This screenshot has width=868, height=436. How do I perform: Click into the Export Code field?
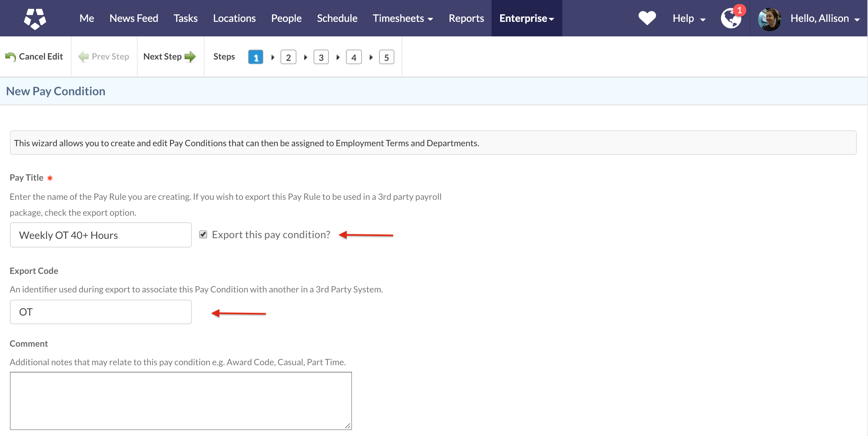click(x=101, y=312)
